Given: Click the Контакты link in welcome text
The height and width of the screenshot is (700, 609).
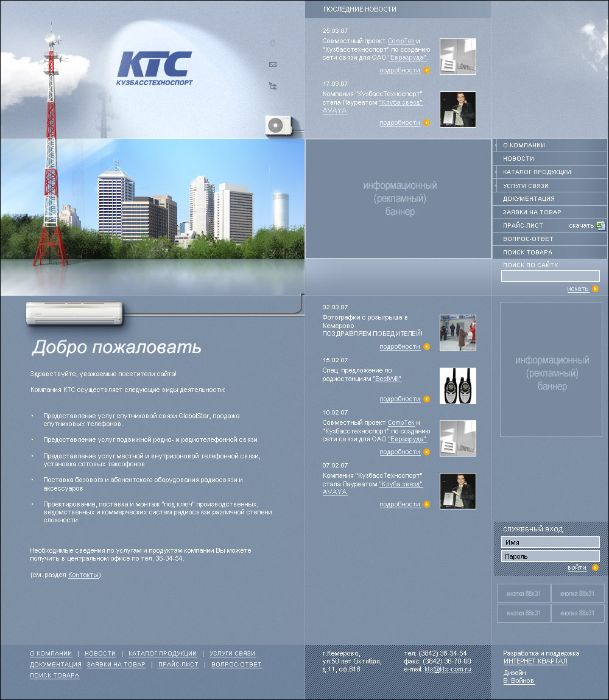Looking at the screenshot, I should pos(83,575).
